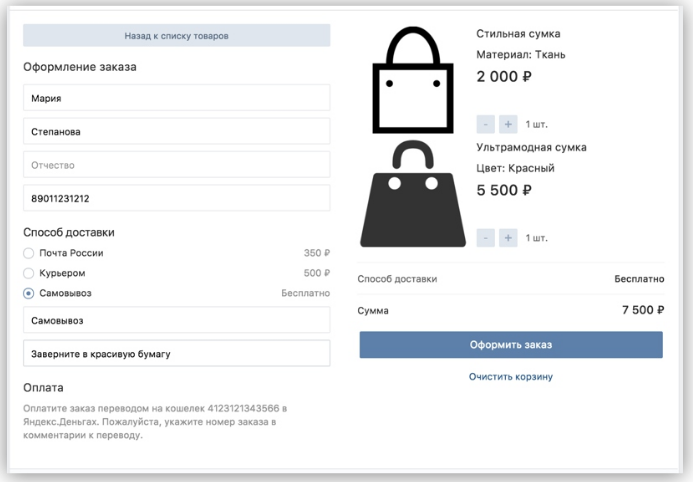693x482 pixels.
Task: Edit the phone number field 89011231212
Action: [x=176, y=198]
